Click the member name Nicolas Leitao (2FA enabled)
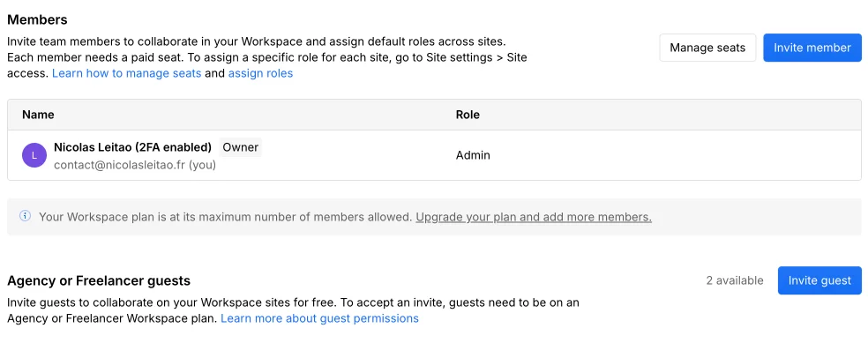Screen dimensions: 868x343 tap(133, 147)
